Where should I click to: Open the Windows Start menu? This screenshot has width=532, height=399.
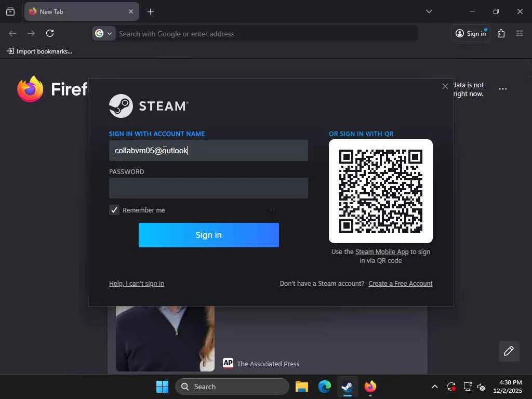[162, 387]
